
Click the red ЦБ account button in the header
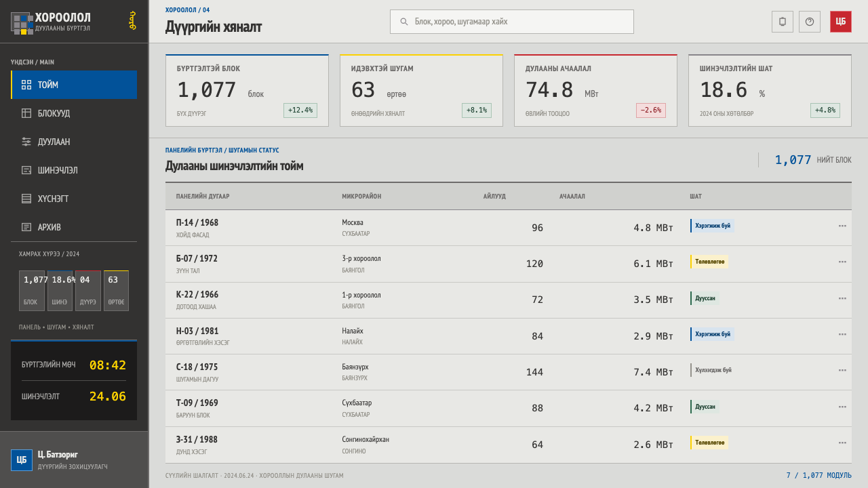841,22
